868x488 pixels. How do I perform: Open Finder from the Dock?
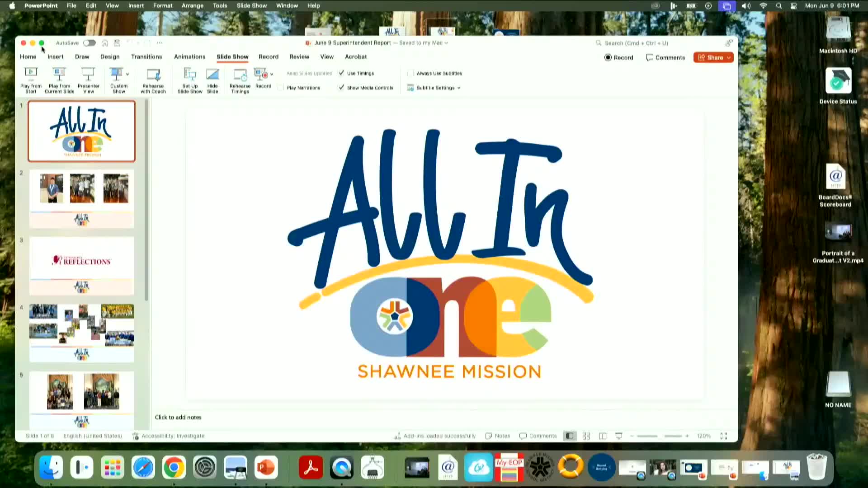click(51, 467)
